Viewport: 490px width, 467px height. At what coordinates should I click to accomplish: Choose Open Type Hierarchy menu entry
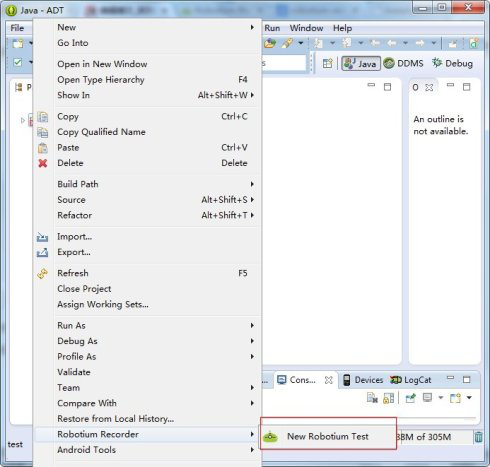(x=147, y=80)
